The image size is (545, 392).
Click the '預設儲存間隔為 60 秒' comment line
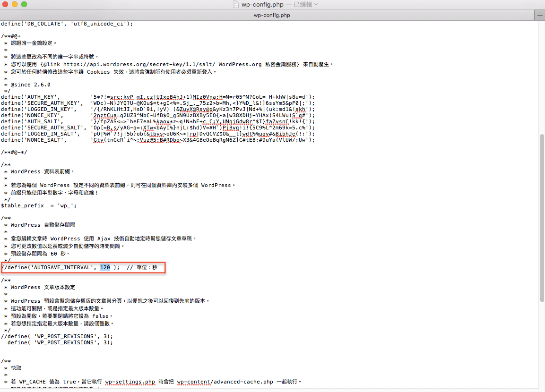[x=37, y=254]
